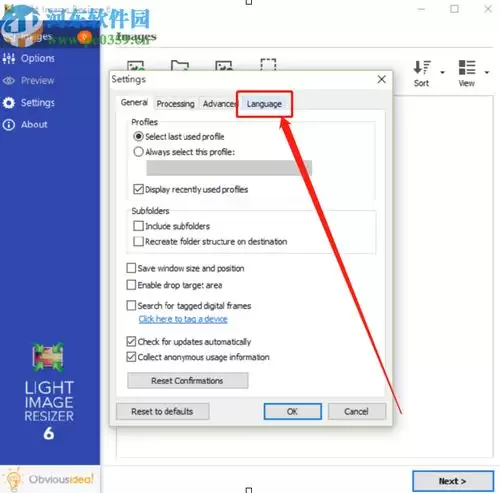The image size is (500, 493).
Task: Open the Options sidebar item
Action: pyautogui.click(x=28, y=58)
